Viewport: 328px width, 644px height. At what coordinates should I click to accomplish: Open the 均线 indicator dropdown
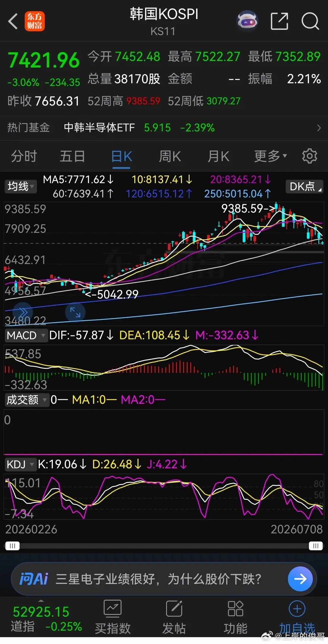tap(20, 186)
